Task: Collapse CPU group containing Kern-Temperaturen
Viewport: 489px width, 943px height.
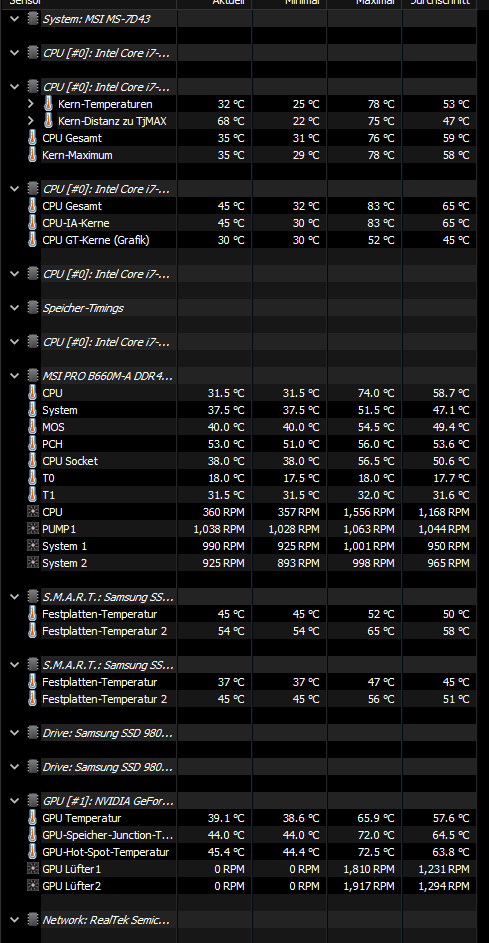Action: tap(14, 87)
